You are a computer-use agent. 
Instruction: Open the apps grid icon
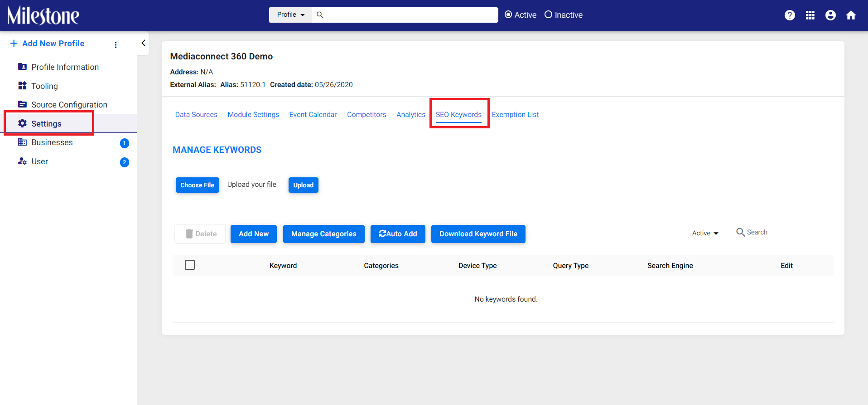point(810,15)
